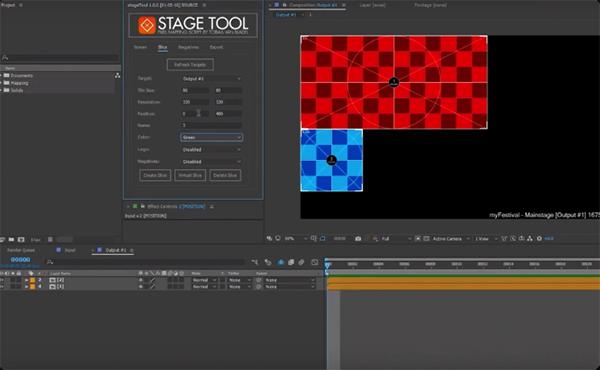Screen dimensions: 600x370
Task: Click trash delete icon in Project panel
Action: point(50,240)
